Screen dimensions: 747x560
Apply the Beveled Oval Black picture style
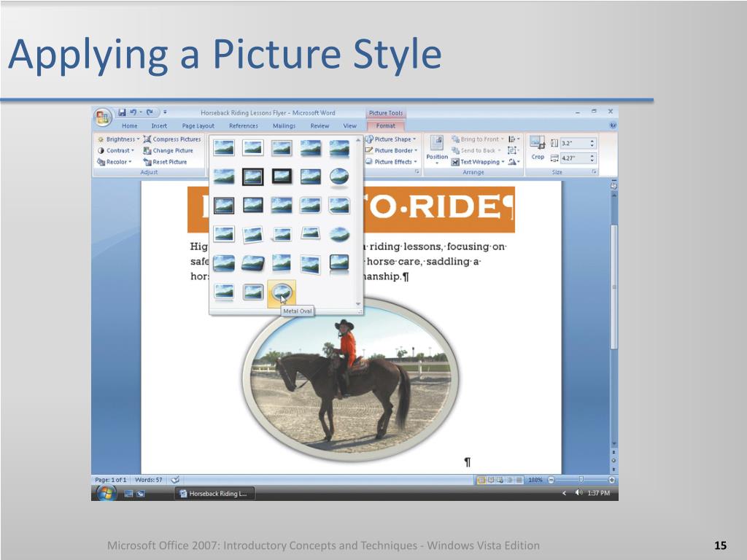338,177
